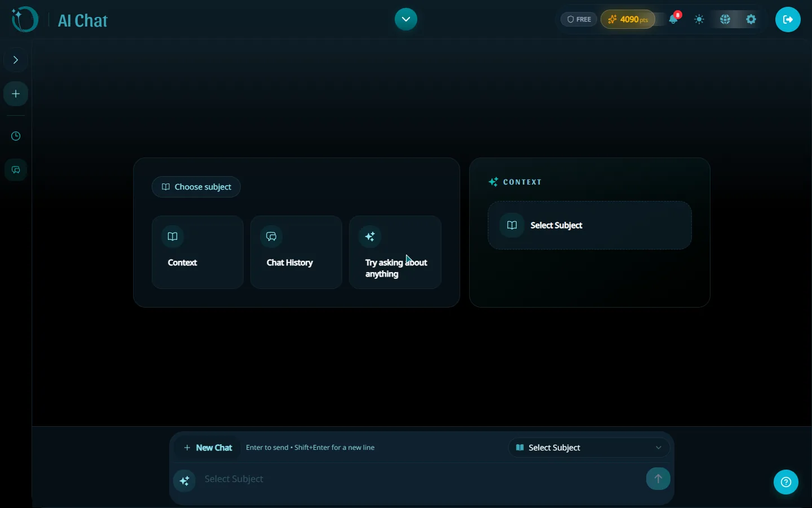Open the round teal dropdown at top center
The height and width of the screenshot is (508, 812).
click(x=406, y=19)
